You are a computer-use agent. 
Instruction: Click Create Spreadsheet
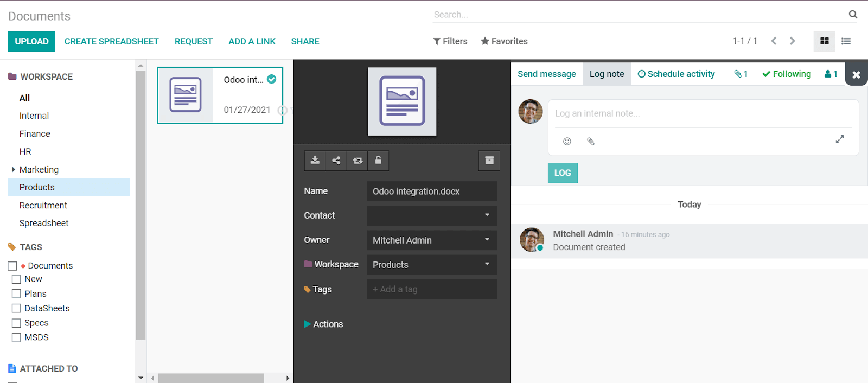[x=111, y=41]
